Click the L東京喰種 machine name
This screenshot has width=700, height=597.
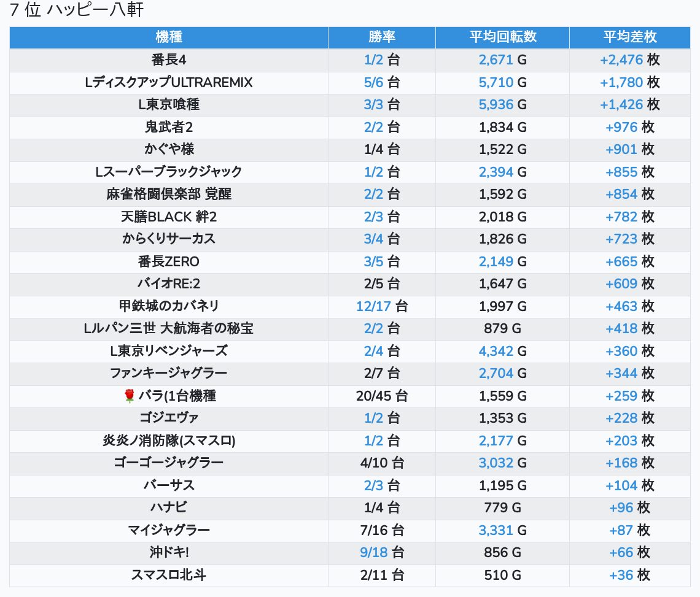(169, 105)
